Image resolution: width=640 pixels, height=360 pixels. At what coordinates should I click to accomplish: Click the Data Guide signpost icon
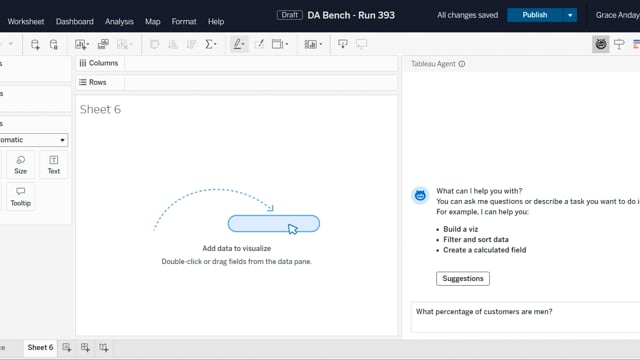(619, 44)
